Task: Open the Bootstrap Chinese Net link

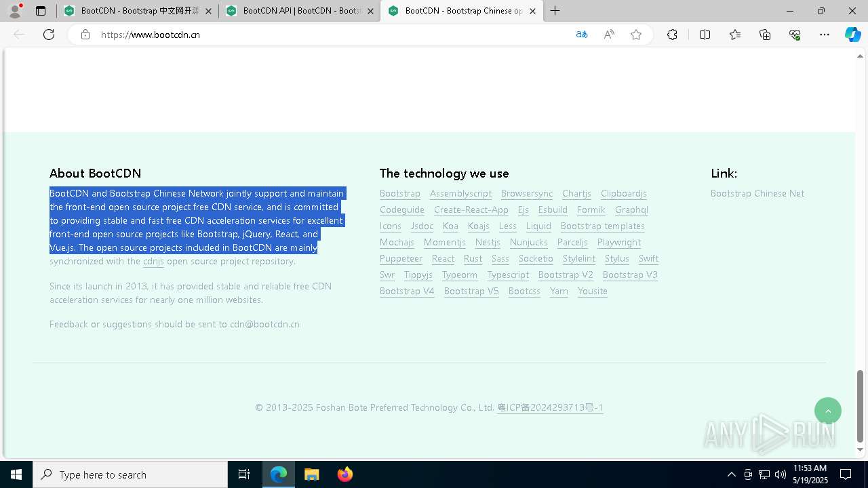Action: [757, 194]
